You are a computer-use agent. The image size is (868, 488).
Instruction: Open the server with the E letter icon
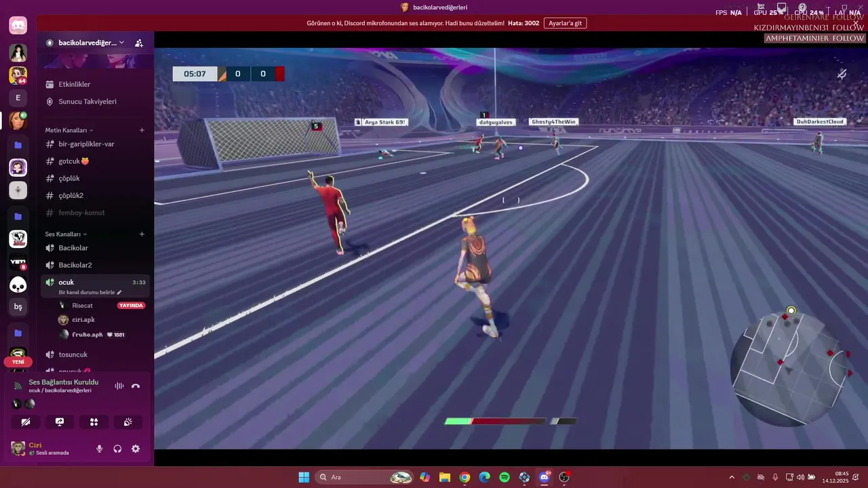coord(18,98)
